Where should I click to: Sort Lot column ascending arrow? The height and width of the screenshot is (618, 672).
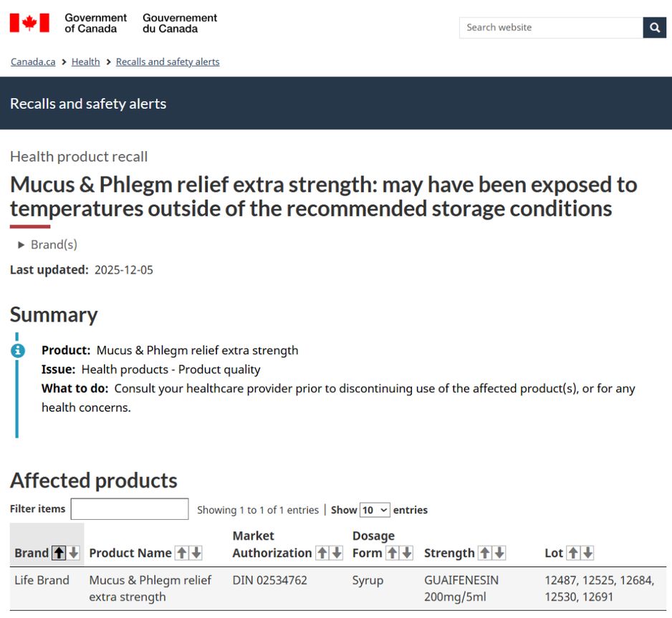coord(573,553)
